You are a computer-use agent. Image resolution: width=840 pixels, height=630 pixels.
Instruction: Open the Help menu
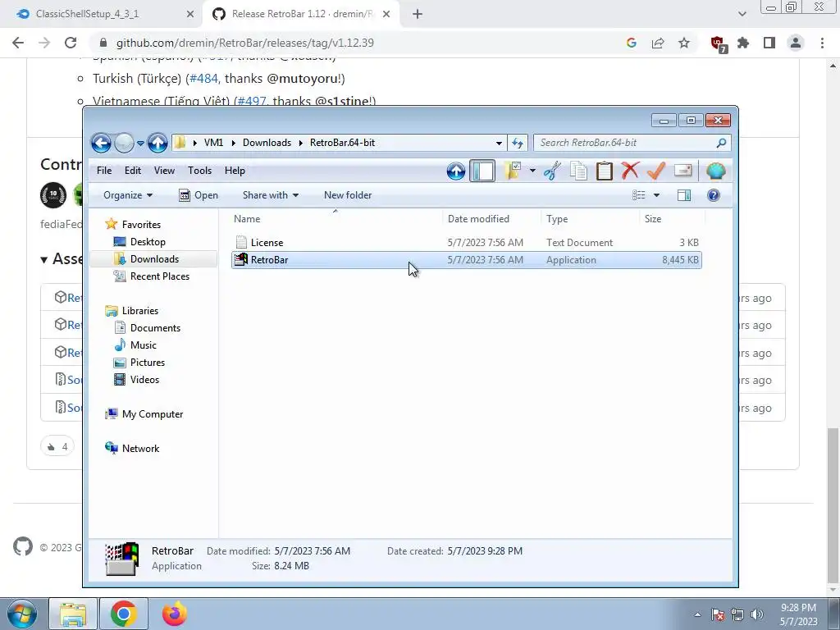click(235, 171)
